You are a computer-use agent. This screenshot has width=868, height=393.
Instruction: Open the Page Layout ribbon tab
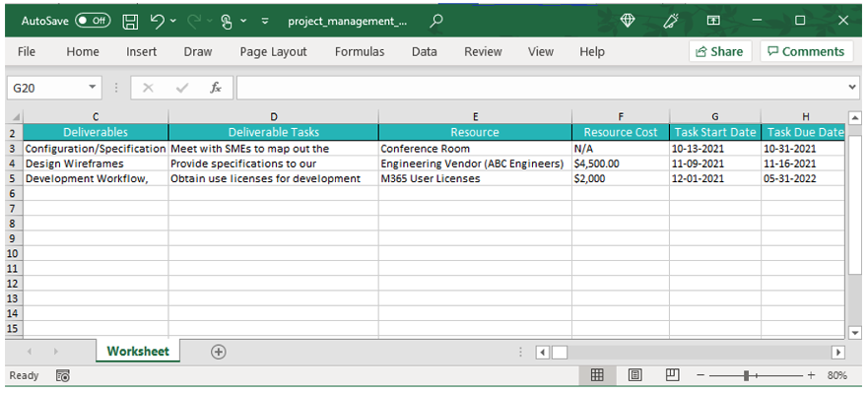coord(273,52)
